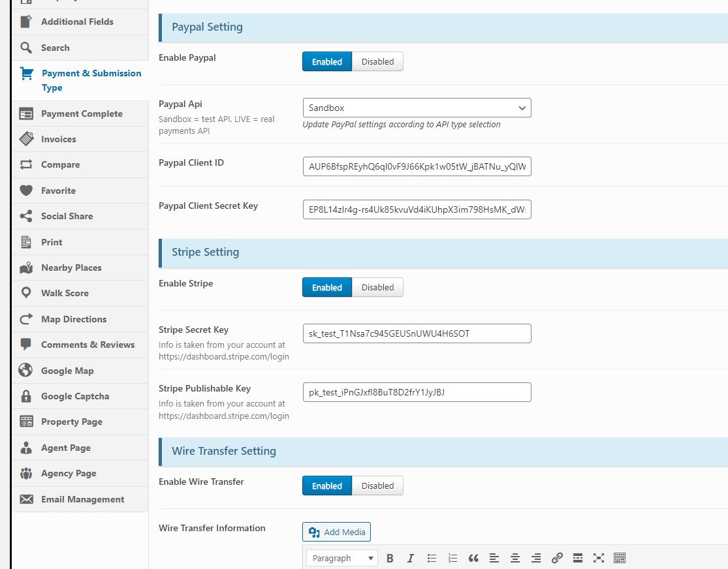Open the Paragraph format dropdown
Screen dimensions: 728x569
342,558
